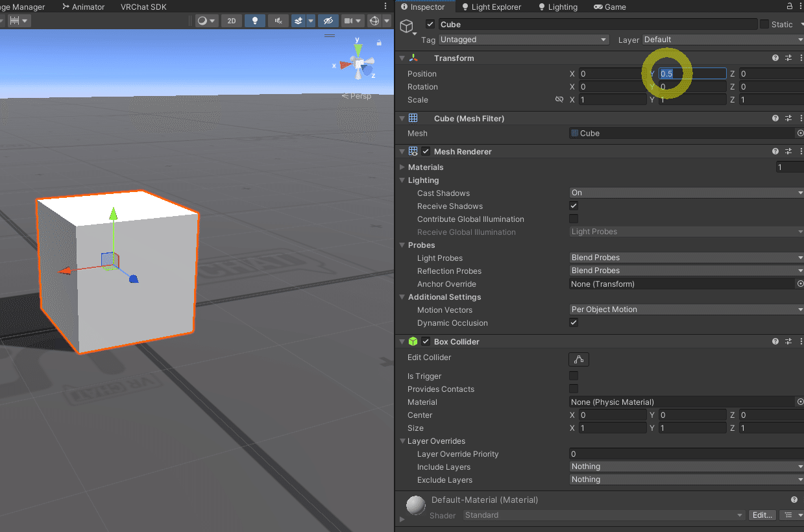Collapse the Transform component foldout

pos(402,58)
